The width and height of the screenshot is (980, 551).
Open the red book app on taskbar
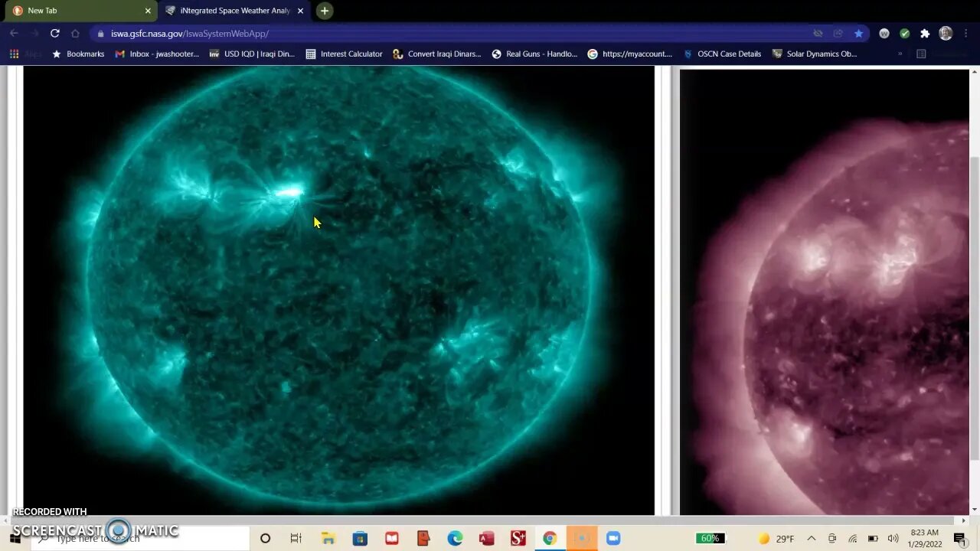point(392,538)
